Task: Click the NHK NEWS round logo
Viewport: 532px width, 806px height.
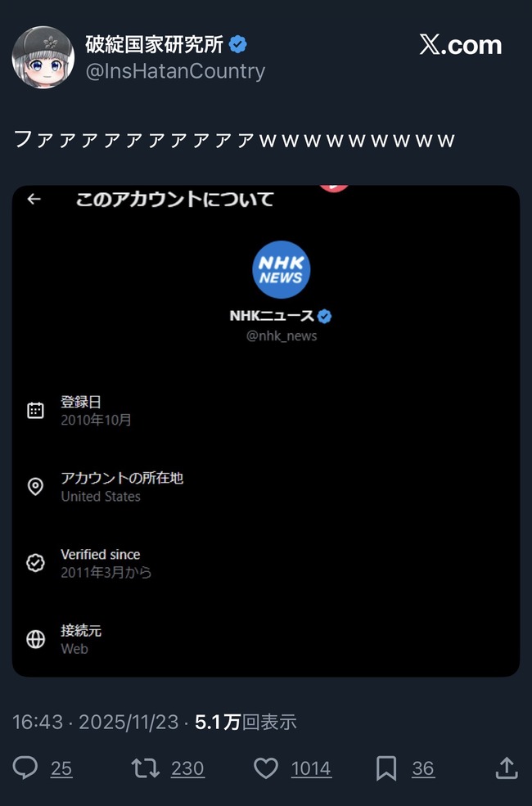Action: tap(282, 269)
